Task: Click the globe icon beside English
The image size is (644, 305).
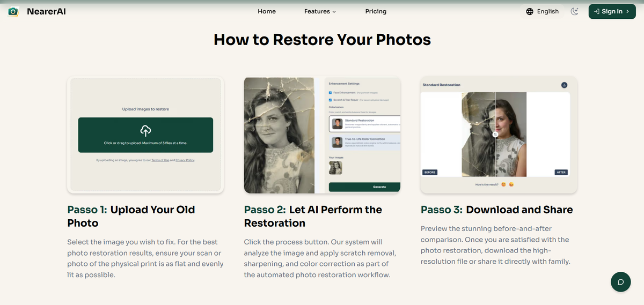Action: click(530, 11)
